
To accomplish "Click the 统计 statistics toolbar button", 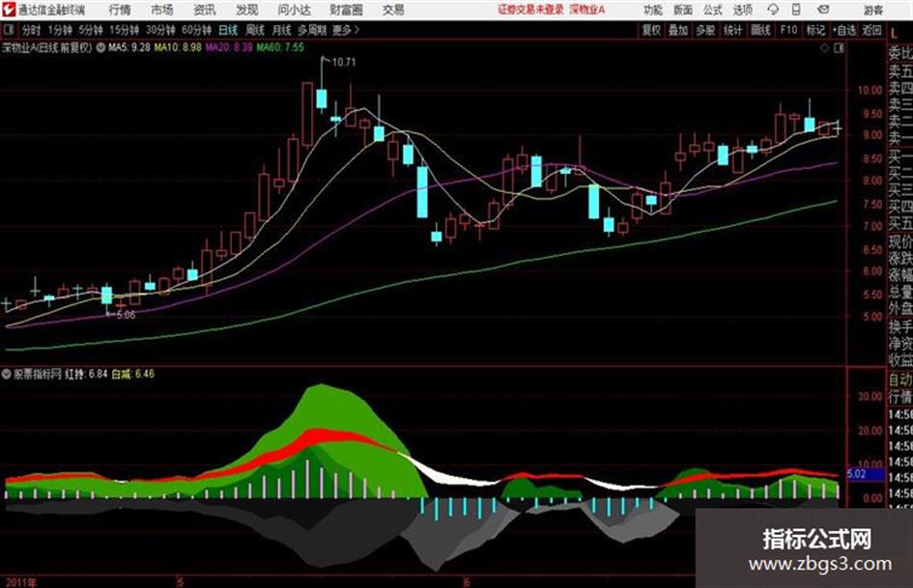I will pos(732,30).
